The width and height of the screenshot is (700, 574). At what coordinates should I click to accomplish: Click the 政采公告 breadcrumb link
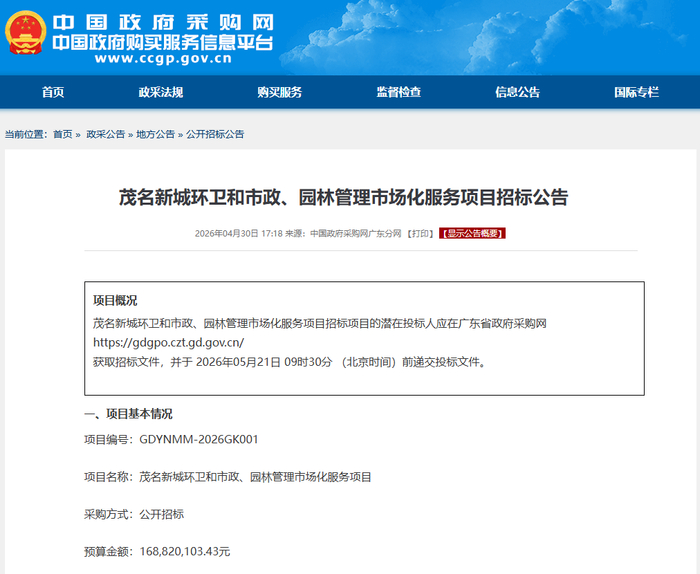[x=105, y=134]
